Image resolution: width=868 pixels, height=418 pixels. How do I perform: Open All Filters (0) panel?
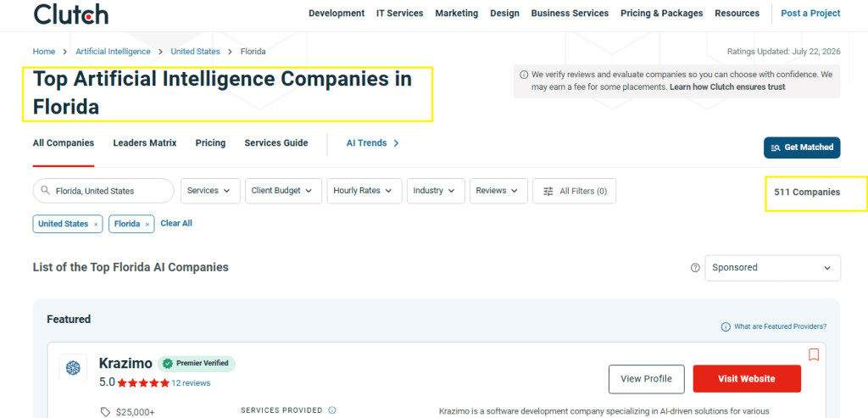574,191
